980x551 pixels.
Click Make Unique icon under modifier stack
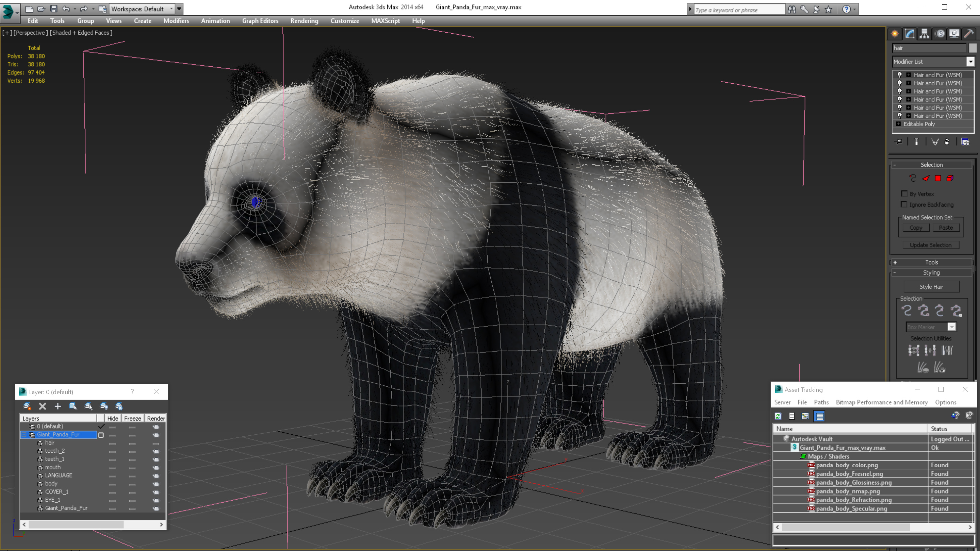tap(935, 142)
